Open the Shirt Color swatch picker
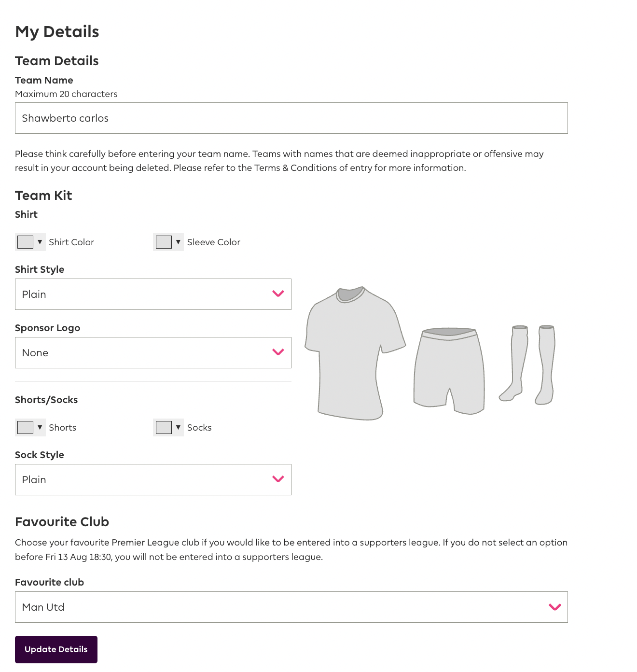The height and width of the screenshot is (672, 637). click(25, 242)
